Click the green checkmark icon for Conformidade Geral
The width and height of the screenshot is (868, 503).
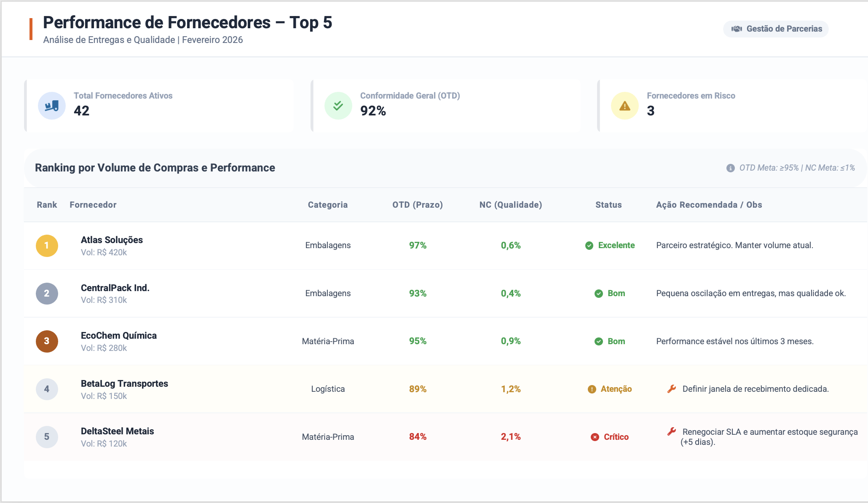coord(338,106)
